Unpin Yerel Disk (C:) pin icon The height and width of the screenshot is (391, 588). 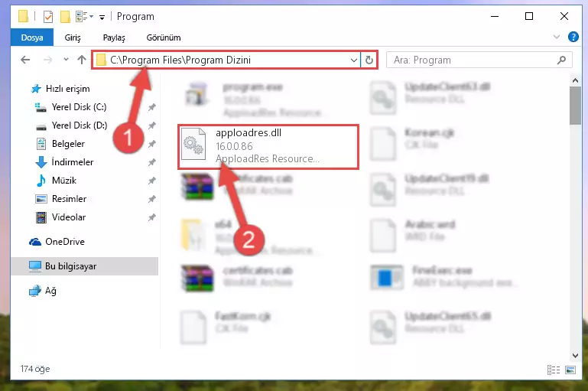[151, 107]
